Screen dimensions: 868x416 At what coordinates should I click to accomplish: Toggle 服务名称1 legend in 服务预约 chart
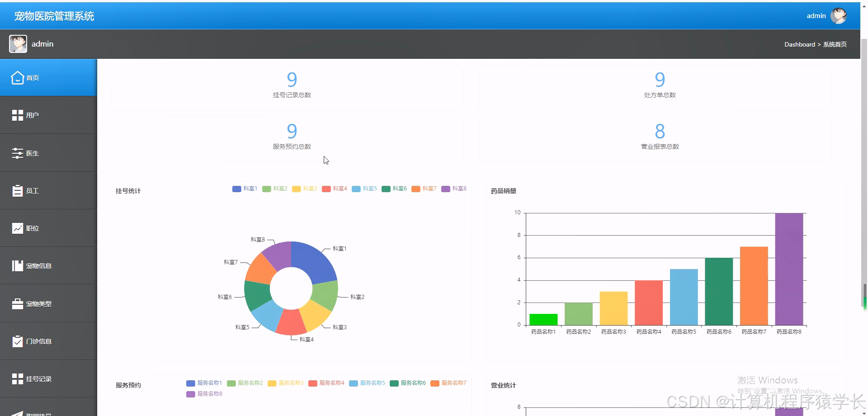point(204,383)
